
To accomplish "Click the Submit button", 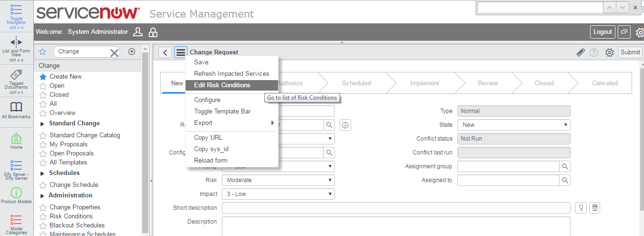I will [630, 52].
